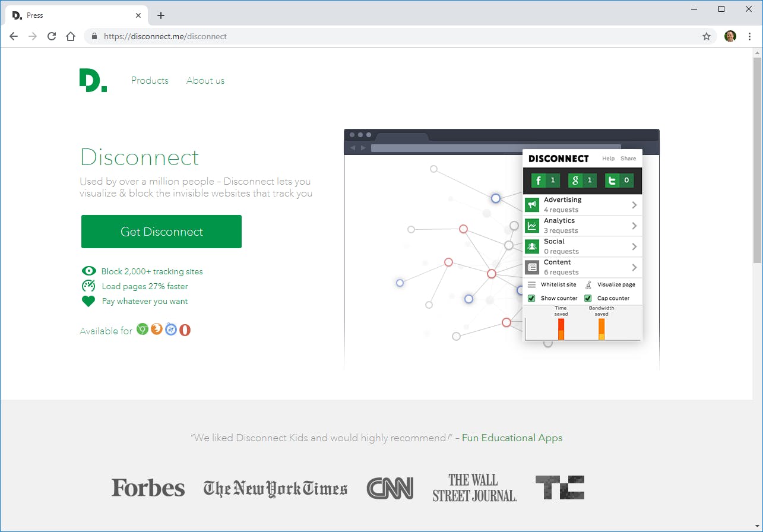Toggle the Cap counter checkbox

click(x=588, y=298)
